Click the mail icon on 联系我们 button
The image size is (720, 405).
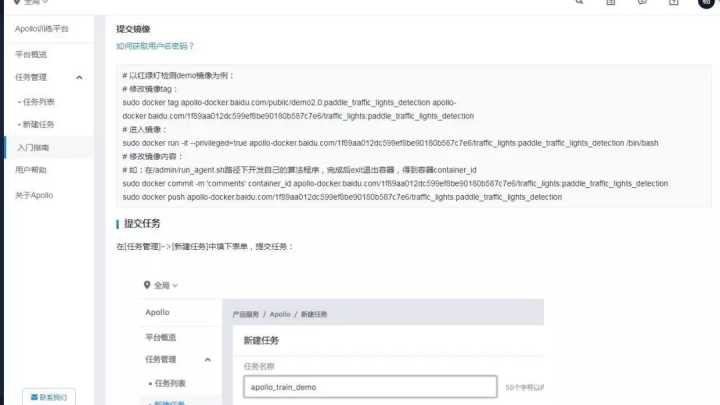pos(34,397)
